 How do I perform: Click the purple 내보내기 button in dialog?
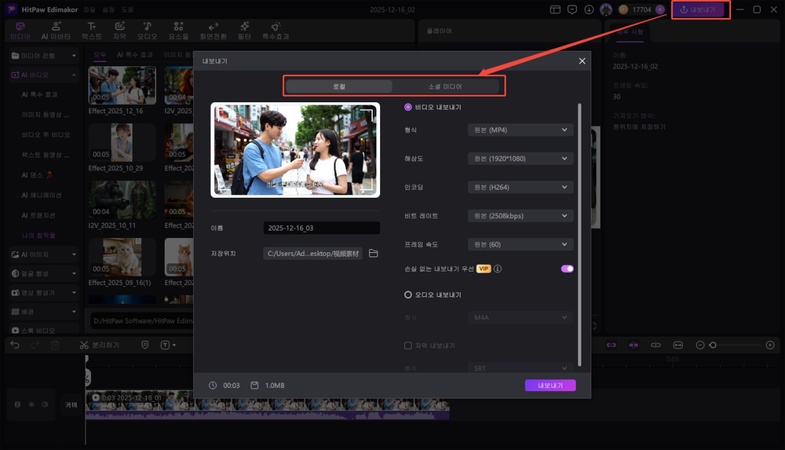[550, 385]
